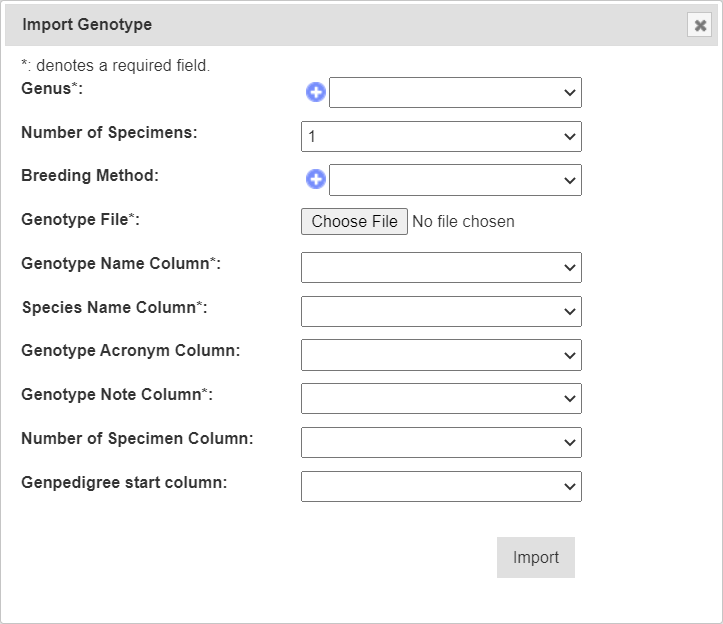Click the Import Genotype title bar text
Screen dimensions: 723x624
tap(87, 24)
